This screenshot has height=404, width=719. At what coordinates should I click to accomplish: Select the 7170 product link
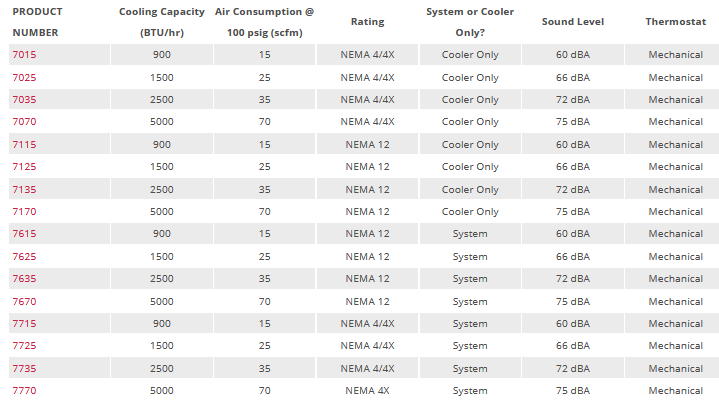click(x=24, y=211)
